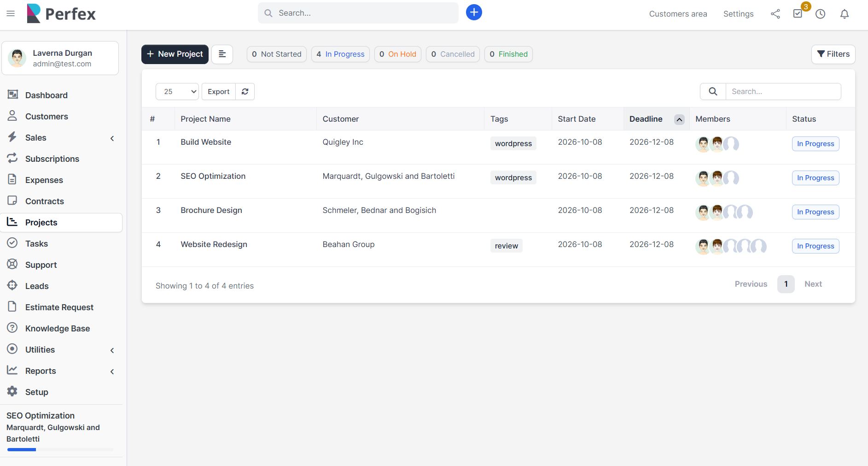Viewport: 868px width, 466px height.
Task: Click the review tag
Action: pyautogui.click(x=507, y=246)
